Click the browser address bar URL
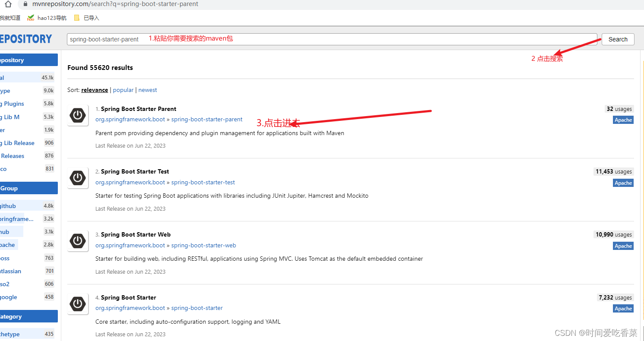The width and height of the screenshot is (644, 341). click(115, 4)
